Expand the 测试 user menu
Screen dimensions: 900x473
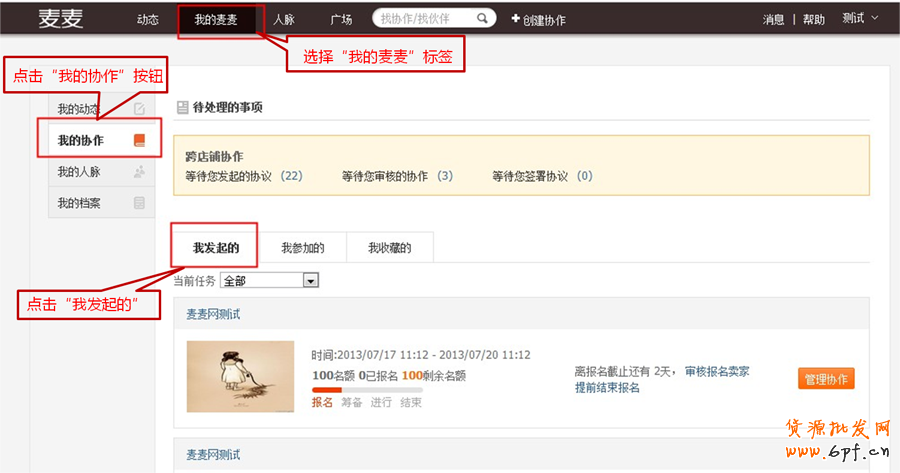[x=860, y=18]
